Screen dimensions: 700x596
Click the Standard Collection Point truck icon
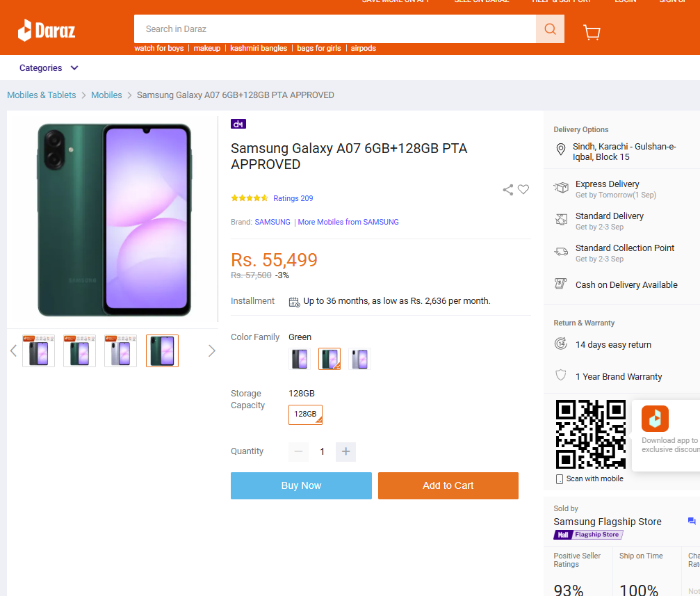[x=561, y=252]
